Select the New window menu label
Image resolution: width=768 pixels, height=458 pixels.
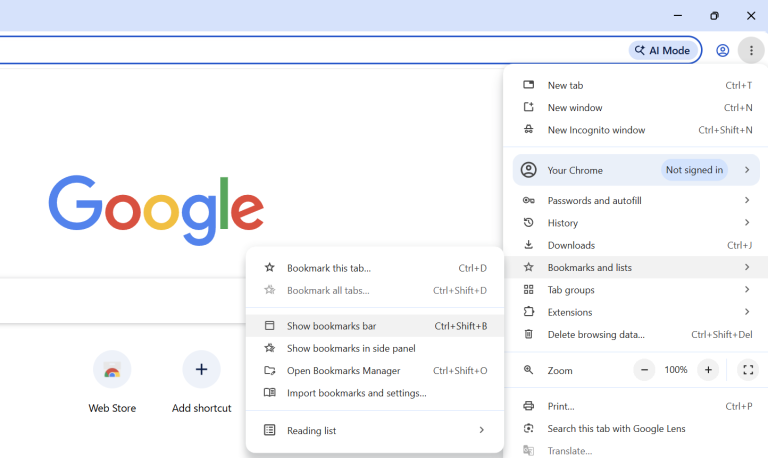(x=575, y=108)
